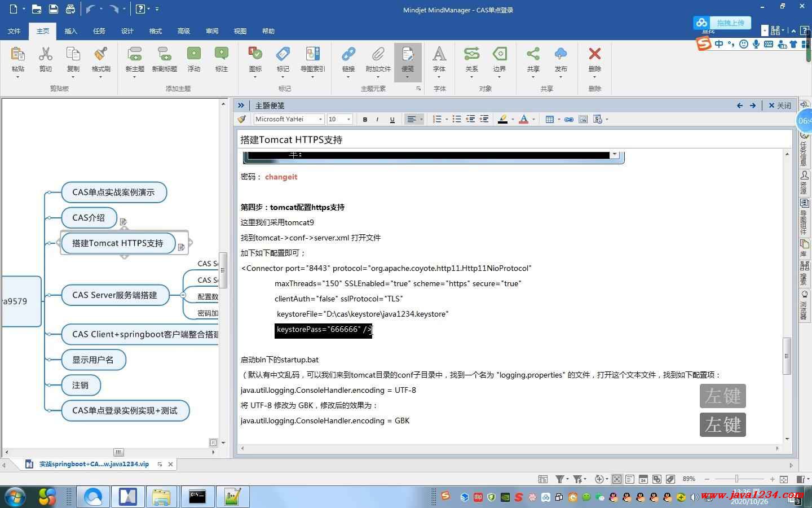This screenshot has width=812, height=508.
Task: Insert a hyperlink in notes toolbar
Action: (569, 119)
